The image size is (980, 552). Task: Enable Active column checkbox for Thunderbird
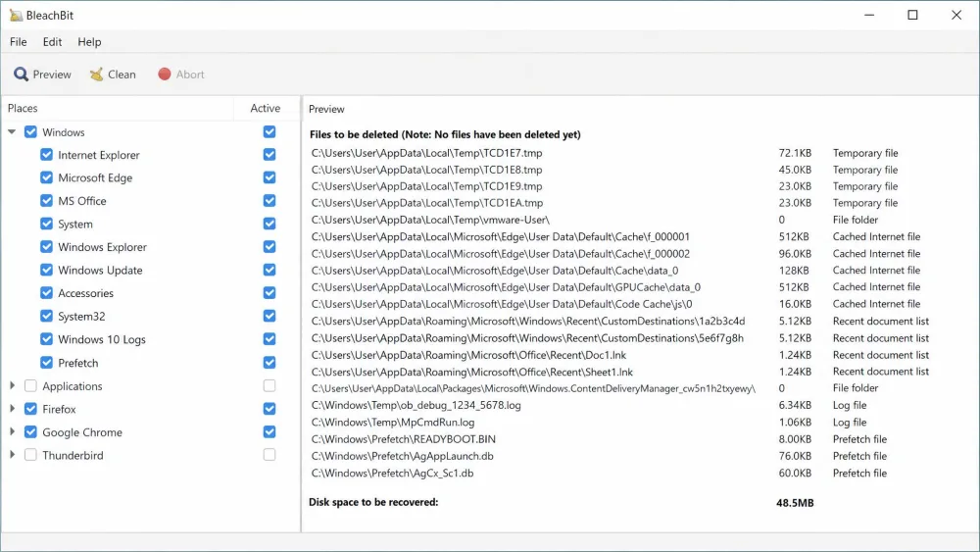[269, 455]
